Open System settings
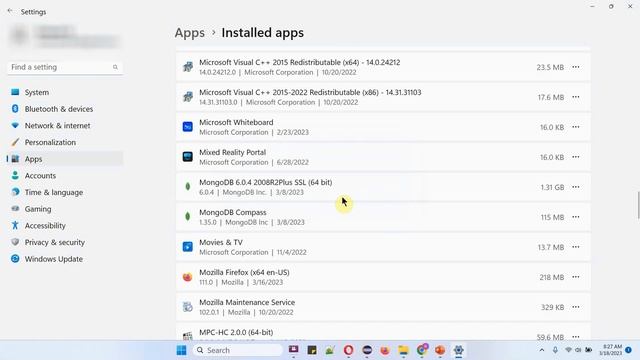Image resolution: width=640 pixels, height=360 pixels. pos(65,92)
